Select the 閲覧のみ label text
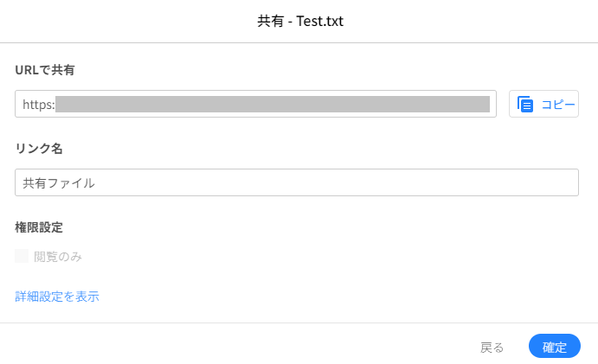Image resolution: width=598 pixels, height=364 pixels. click(58, 257)
